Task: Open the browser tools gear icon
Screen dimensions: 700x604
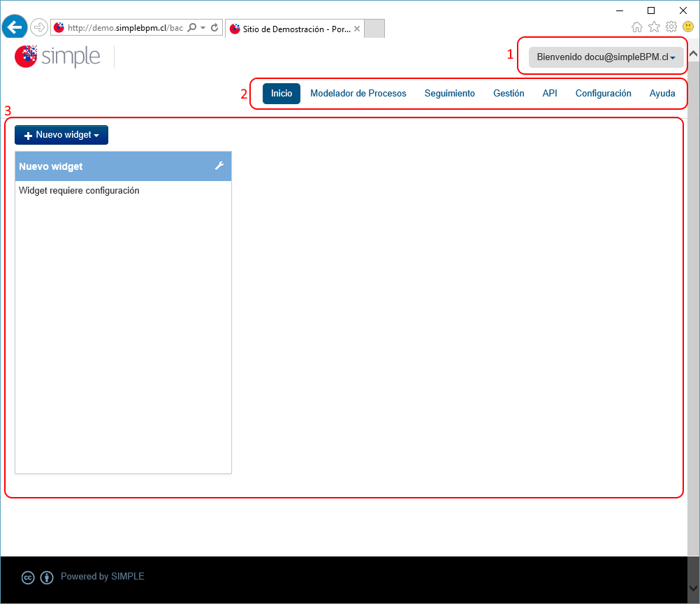Action: (671, 27)
